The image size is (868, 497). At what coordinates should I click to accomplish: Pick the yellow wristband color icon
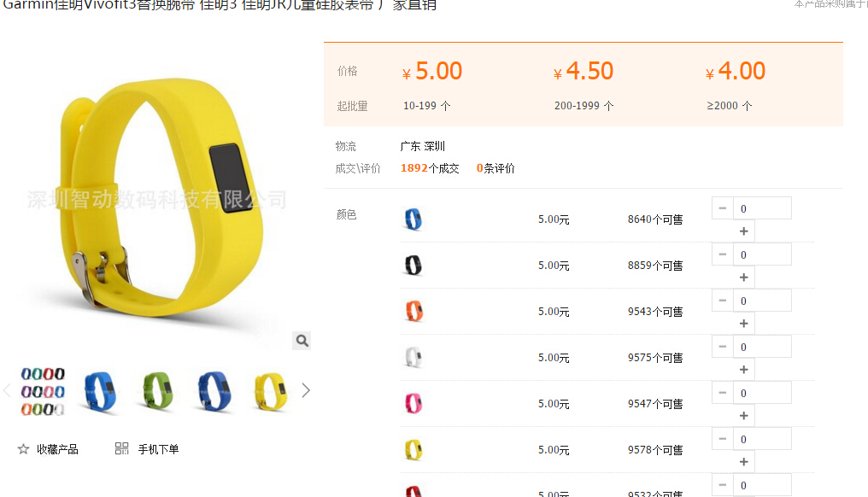click(x=413, y=449)
